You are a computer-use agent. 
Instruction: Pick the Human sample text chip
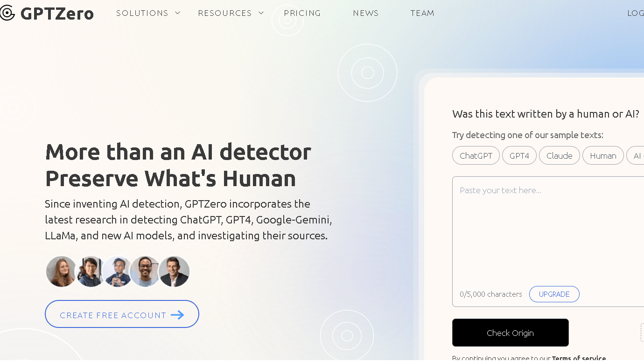click(603, 156)
